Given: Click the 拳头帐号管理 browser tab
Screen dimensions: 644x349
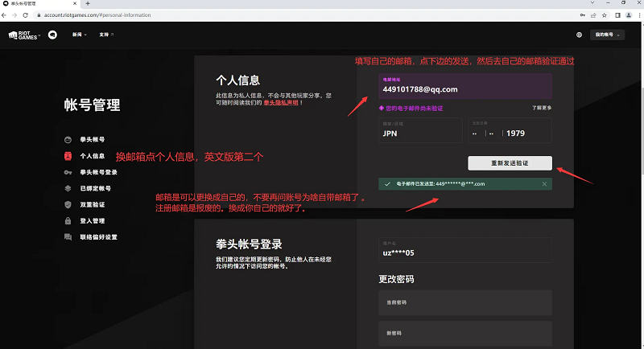Looking at the screenshot, I should [40, 4].
